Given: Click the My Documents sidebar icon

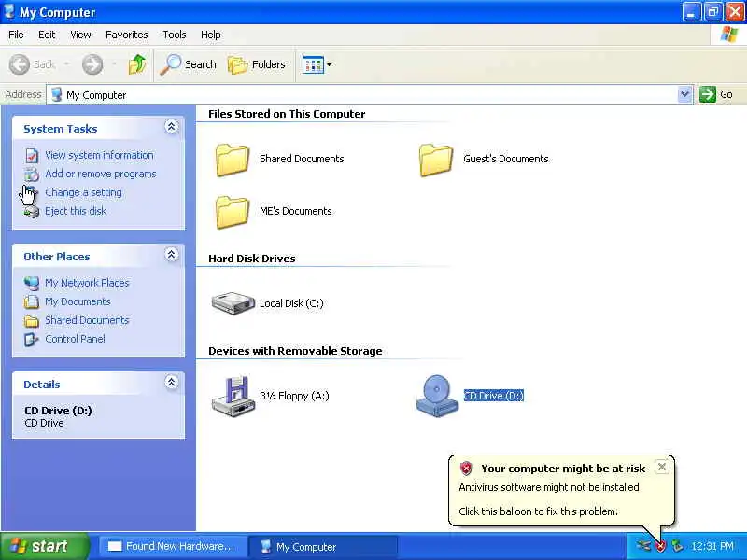Looking at the screenshot, I should click(32, 301).
